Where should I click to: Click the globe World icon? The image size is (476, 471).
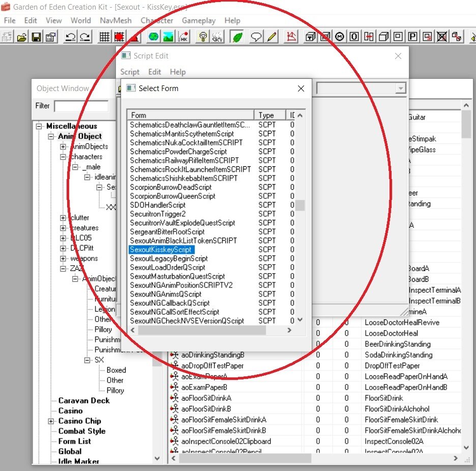[153, 37]
